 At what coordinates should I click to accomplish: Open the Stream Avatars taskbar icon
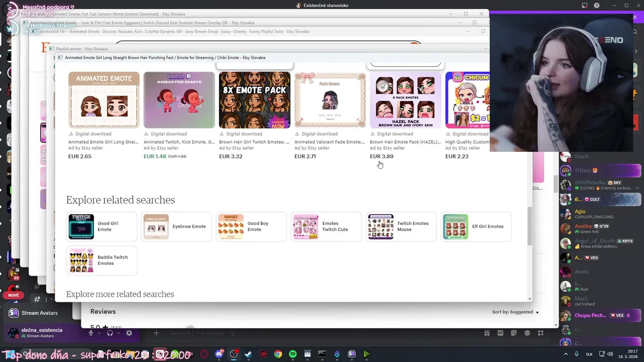click(352, 354)
